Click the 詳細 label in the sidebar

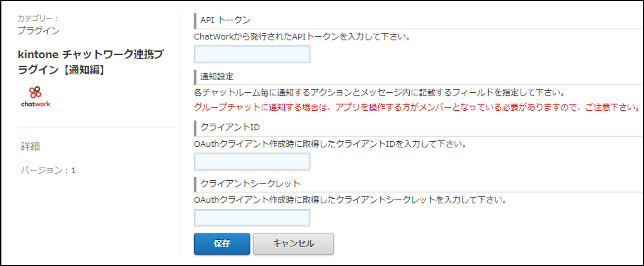click(30, 146)
